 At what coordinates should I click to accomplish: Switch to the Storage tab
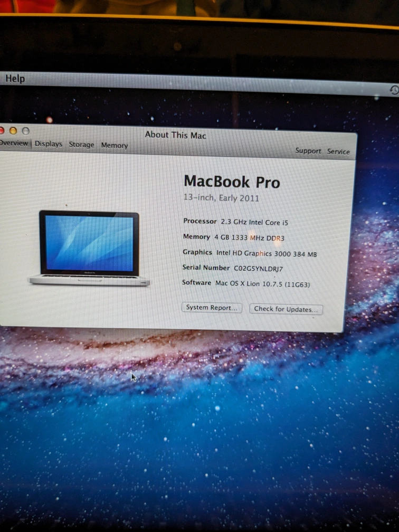click(x=81, y=145)
